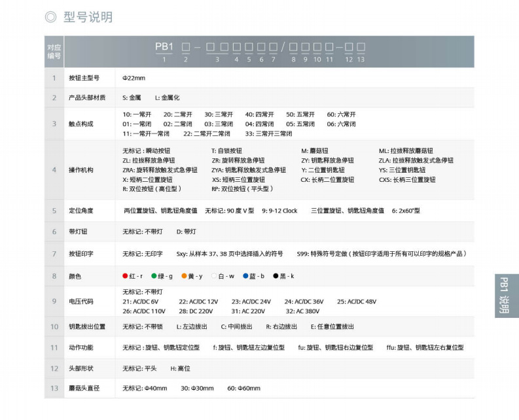Click the Φ22mm value
The height and width of the screenshot is (420, 519).
tap(134, 78)
